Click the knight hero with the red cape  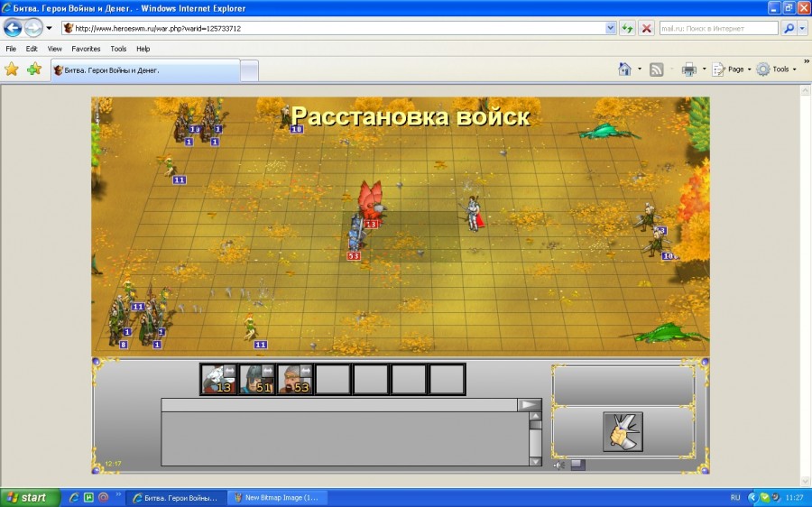[x=473, y=214]
